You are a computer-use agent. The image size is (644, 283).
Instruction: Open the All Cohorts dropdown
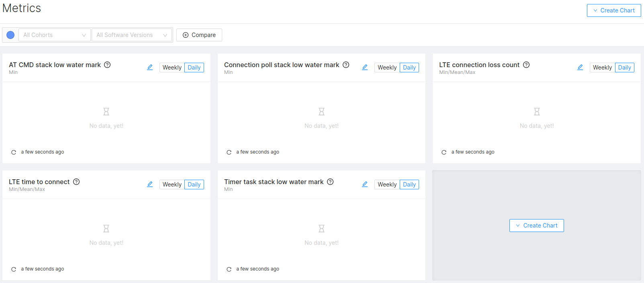55,35
